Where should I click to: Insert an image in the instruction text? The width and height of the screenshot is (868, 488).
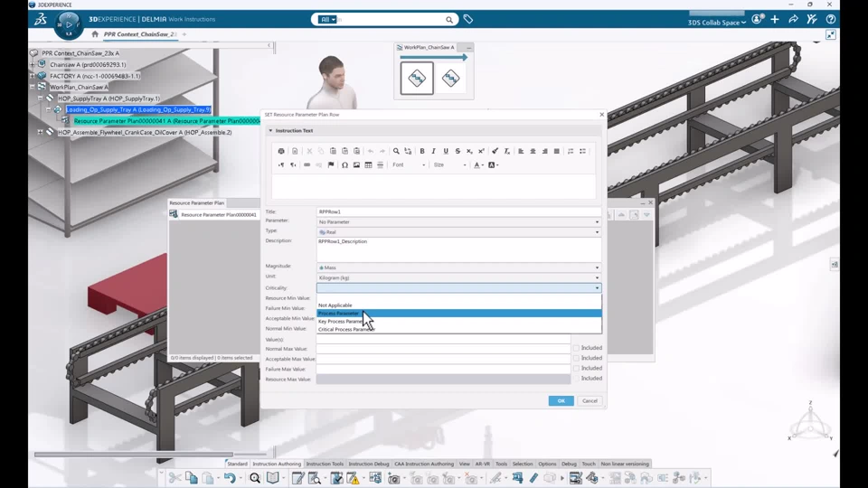[356, 164]
